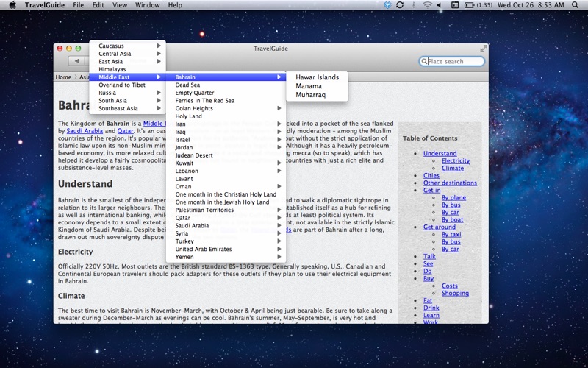The height and width of the screenshot is (368, 588).
Task: Open the View menu
Action: (x=120, y=5)
